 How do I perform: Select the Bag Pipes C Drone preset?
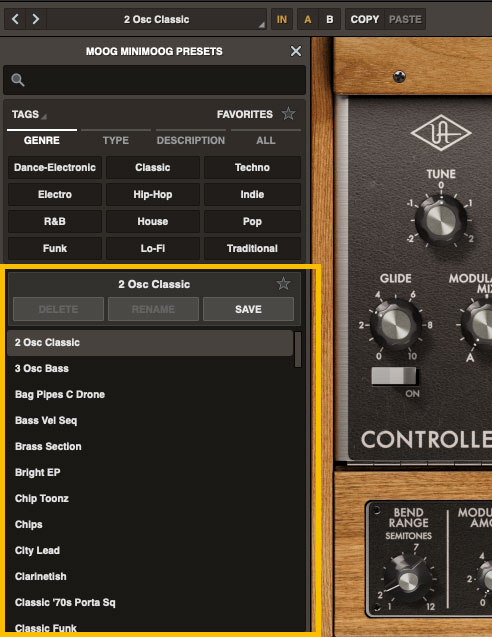(x=60, y=394)
